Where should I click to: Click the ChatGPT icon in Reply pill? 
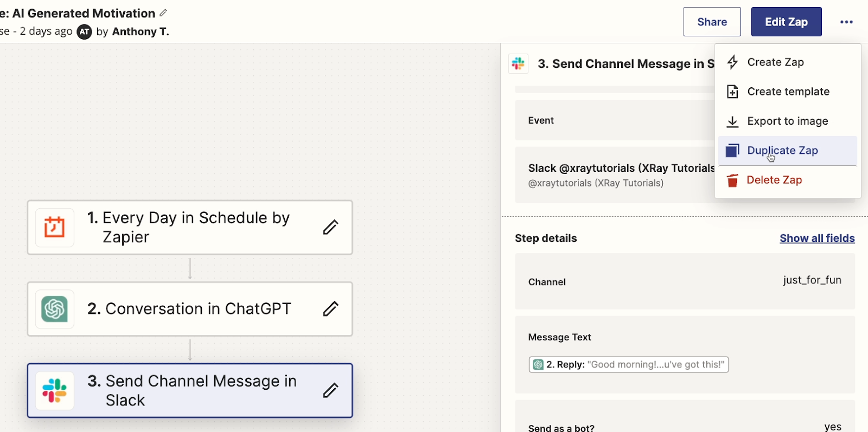point(538,365)
